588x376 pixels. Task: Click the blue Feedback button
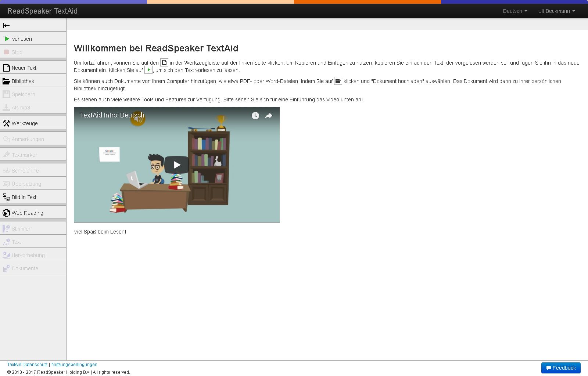point(561,368)
